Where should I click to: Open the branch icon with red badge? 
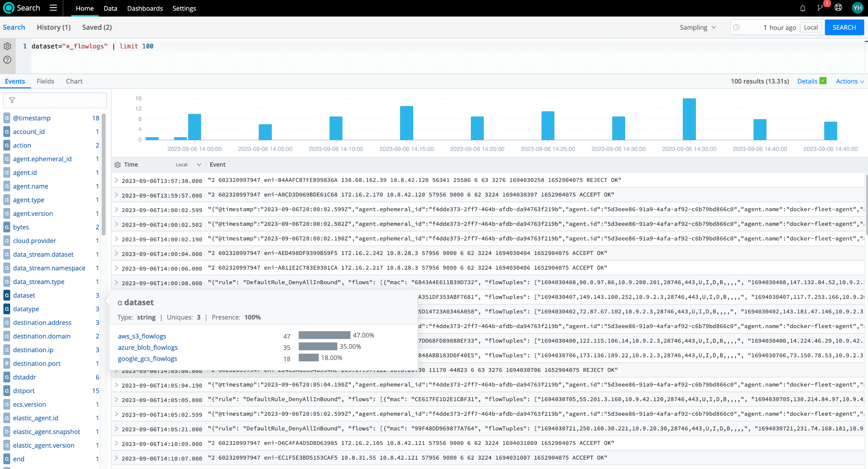pos(820,8)
